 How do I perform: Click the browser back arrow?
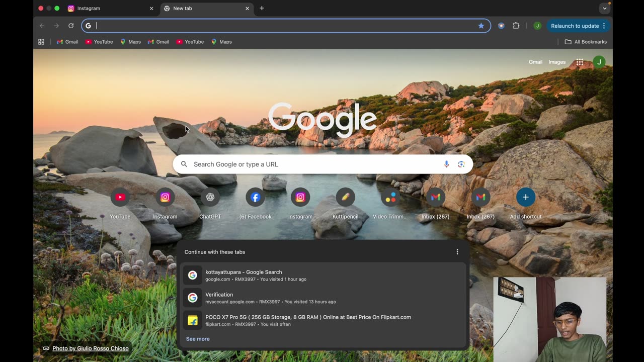click(x=42, y=26)
